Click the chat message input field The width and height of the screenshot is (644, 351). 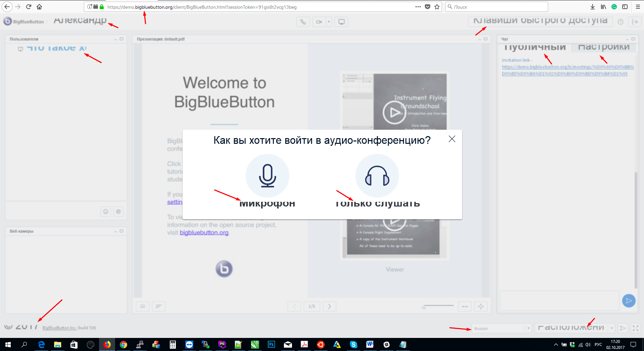pos(559,301)
